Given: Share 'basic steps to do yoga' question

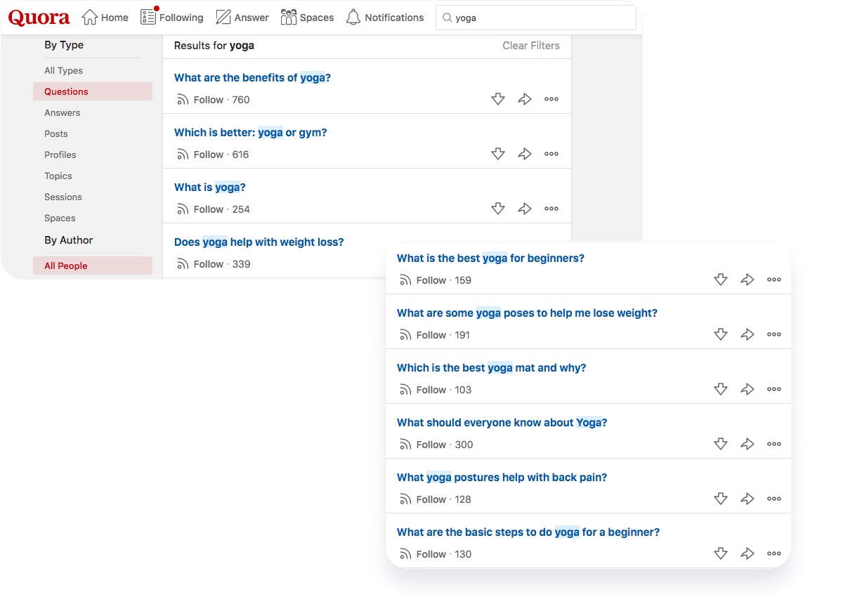Looking at the screenshot, I should pyautogui.click(x=747, y=553).
